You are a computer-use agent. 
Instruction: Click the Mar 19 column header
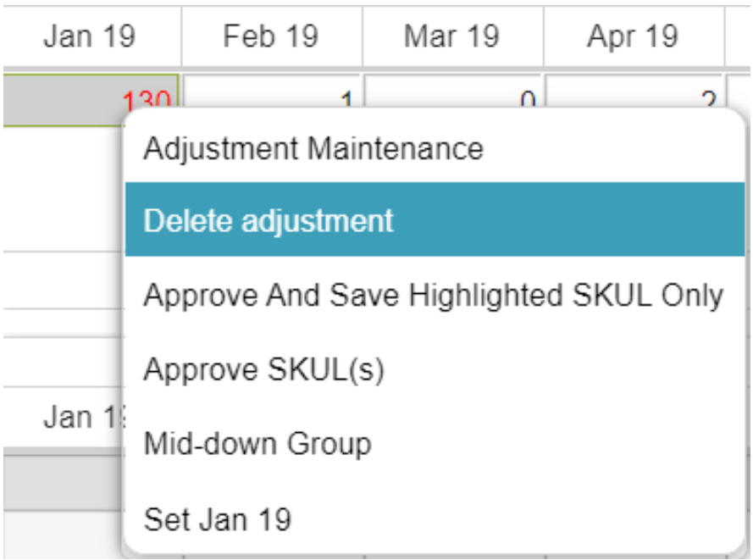click(x=452, y=36)
